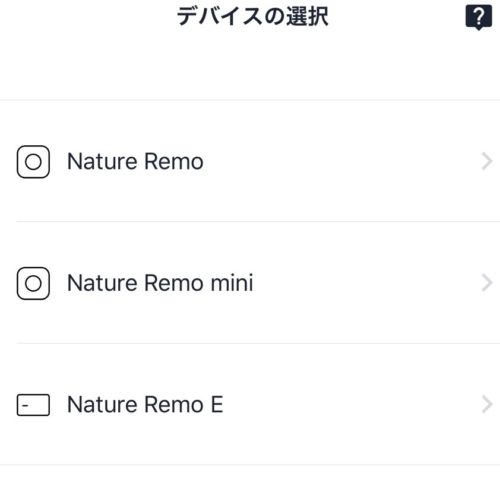The height and width of the screenshot is (477, 500).
Task: Click the square device icon beside Nature Remo
Action: [33, 162]
